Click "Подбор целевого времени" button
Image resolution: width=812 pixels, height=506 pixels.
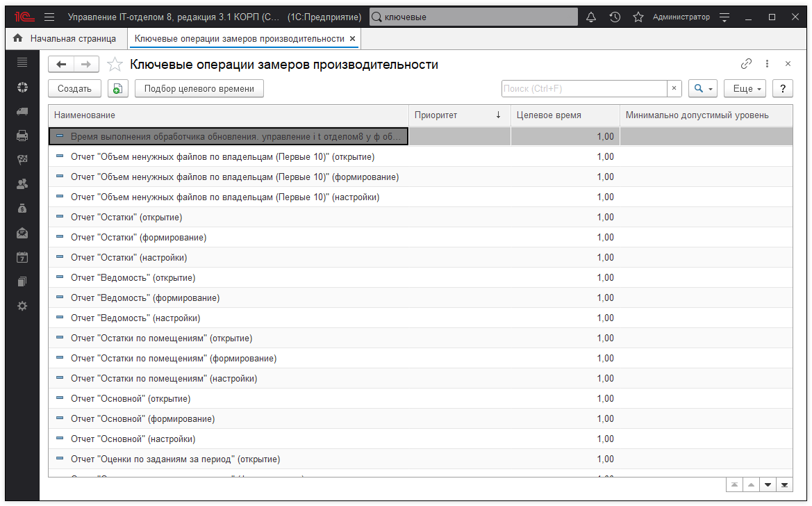[199, 89]
